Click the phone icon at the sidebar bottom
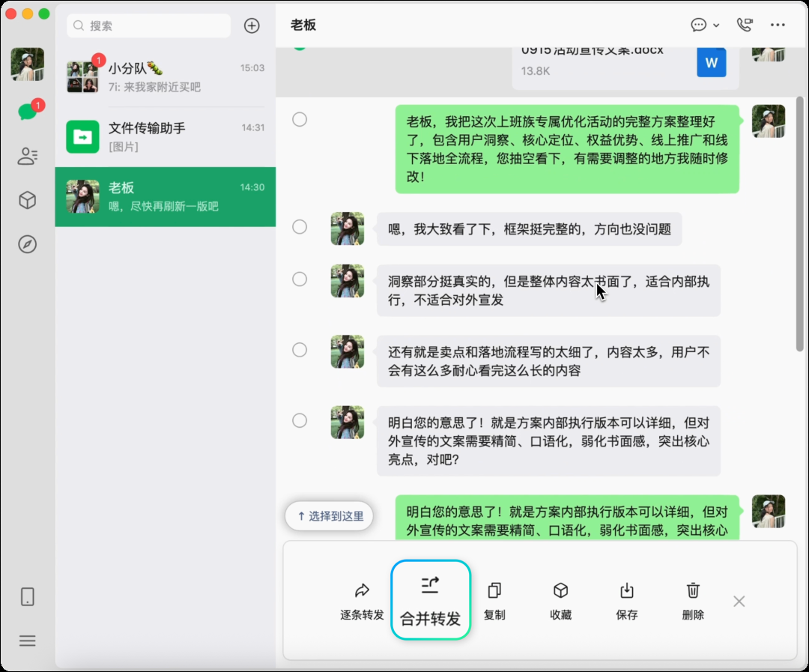Screen dimensions: 809x672 (28, 596)
